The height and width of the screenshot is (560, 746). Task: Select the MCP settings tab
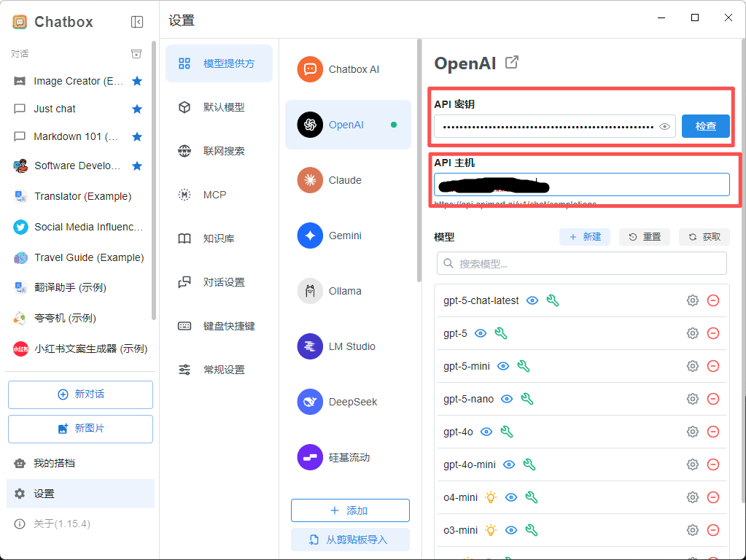(219, 195)
